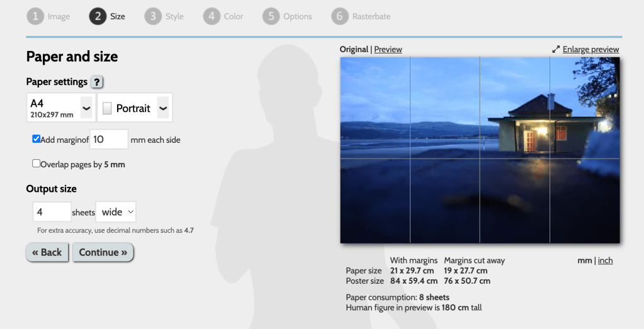Select the Original image view

coord(353,49)
